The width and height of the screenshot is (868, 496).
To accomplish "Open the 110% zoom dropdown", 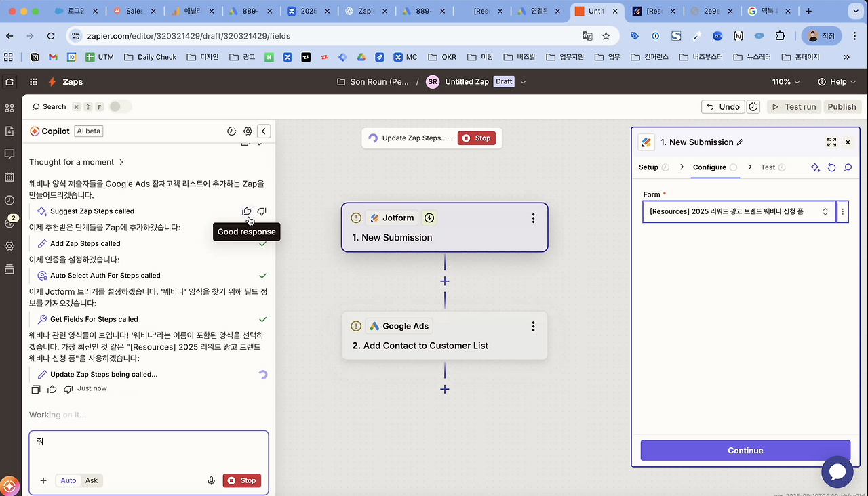I will coord(786,81).
